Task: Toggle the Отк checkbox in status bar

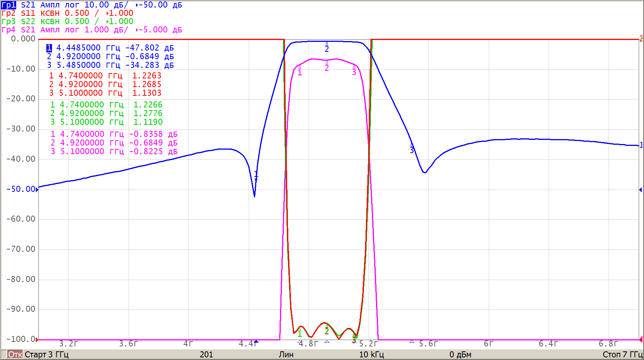Action: point(4,354)
